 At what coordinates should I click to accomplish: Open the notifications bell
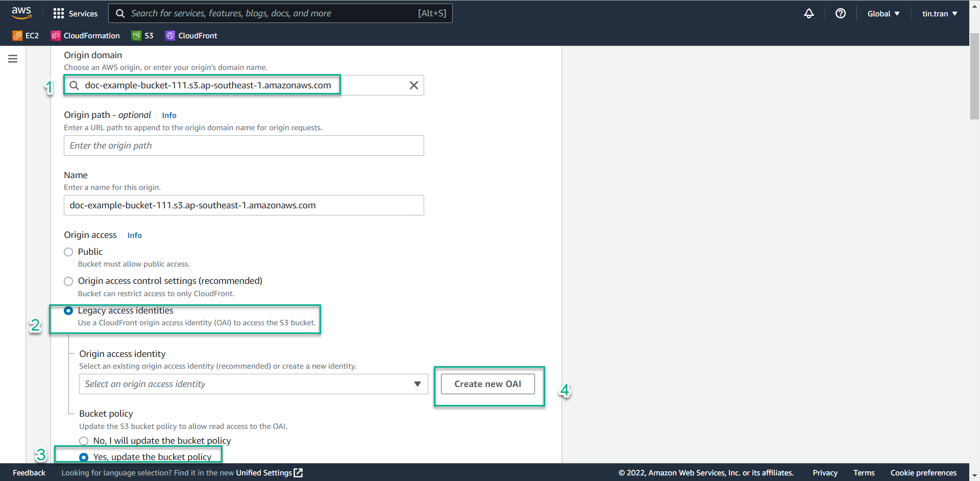pos(808,14)
